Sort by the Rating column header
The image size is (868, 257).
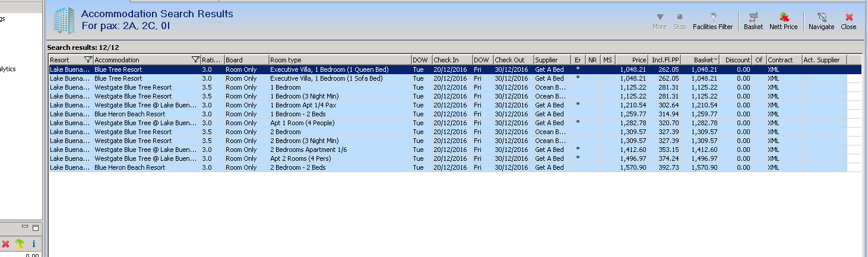click(x=212, y=60)
